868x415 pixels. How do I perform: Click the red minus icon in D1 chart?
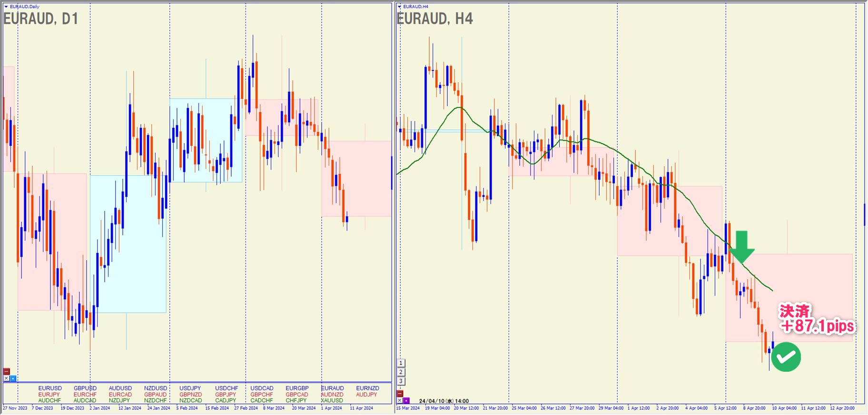click(x=6, y=371)
